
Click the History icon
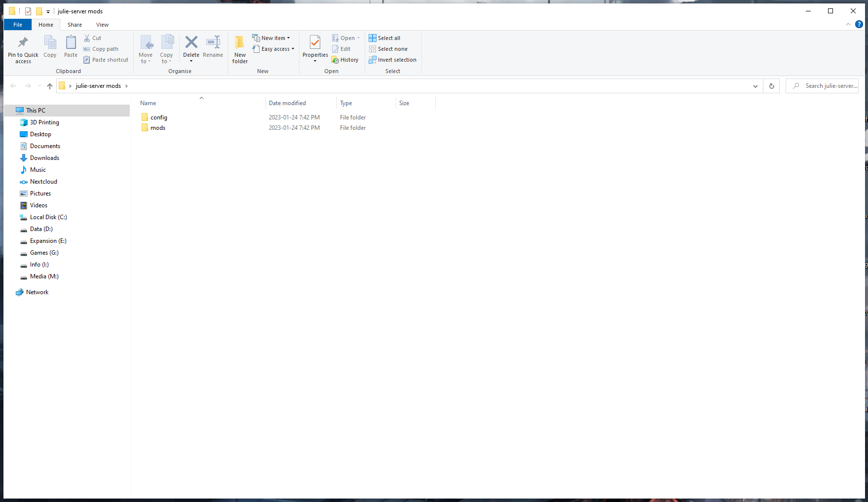(345, 60)
